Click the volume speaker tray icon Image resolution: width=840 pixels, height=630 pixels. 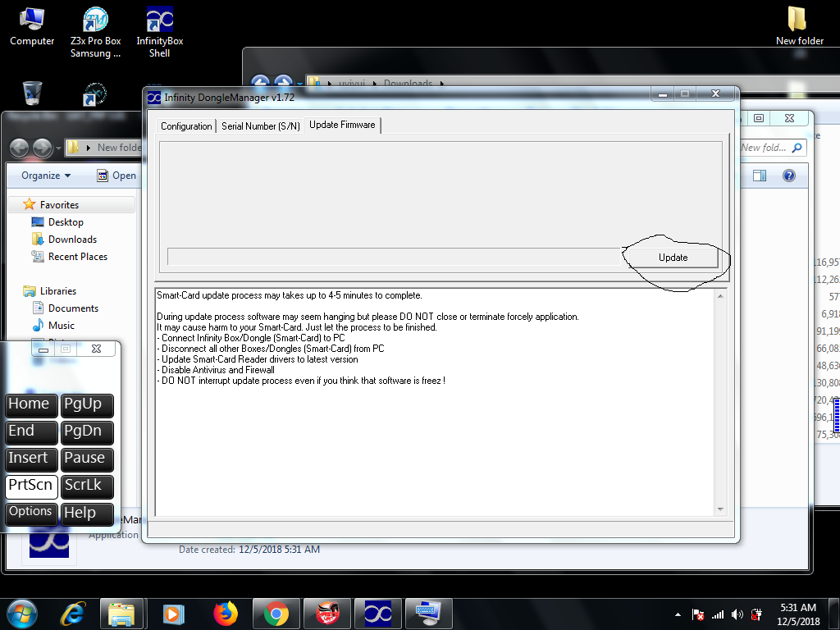[x=737, y=614]
